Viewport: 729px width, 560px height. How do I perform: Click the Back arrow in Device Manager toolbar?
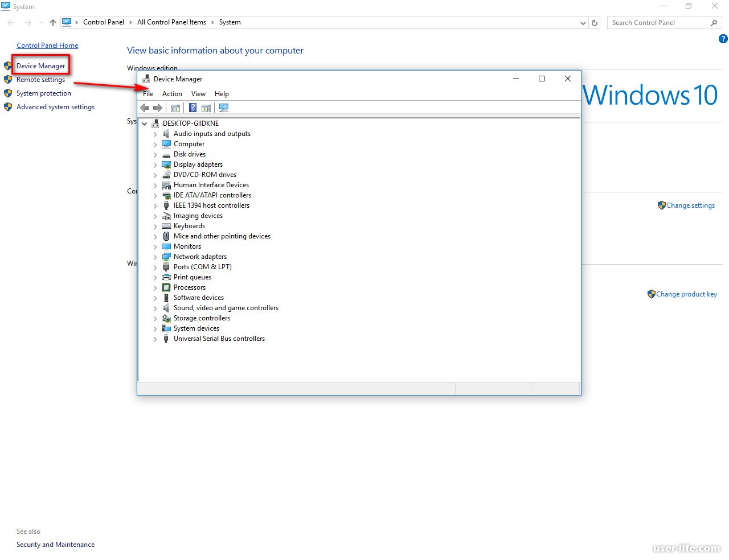[145, 108]
